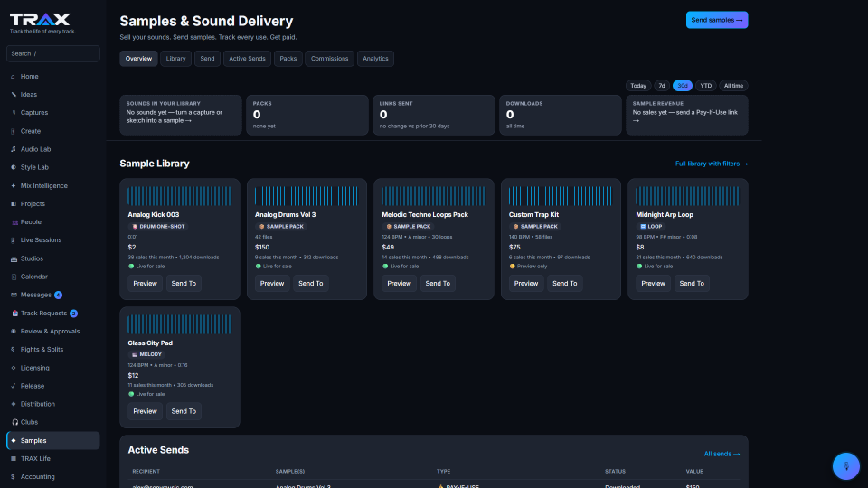Viewport: 868px width, 488px height.
Task: Open the Licensing icon
Action: tap(14, 368)
